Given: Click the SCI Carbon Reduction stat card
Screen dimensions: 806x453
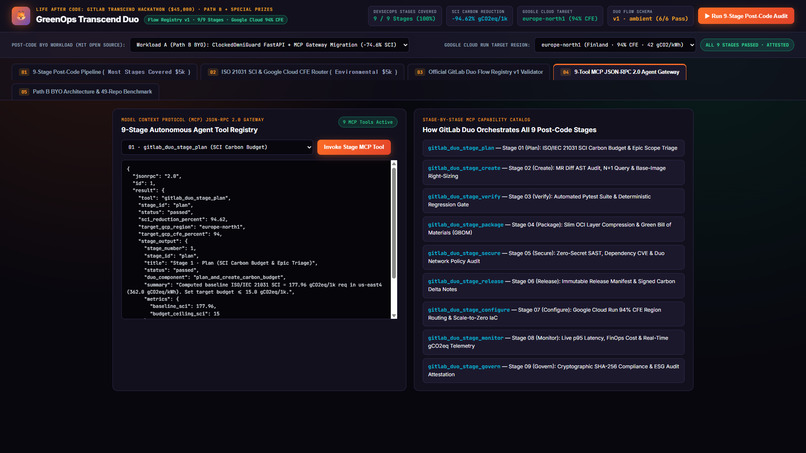Looking at the screenshot, I should [x=479, y=15].
